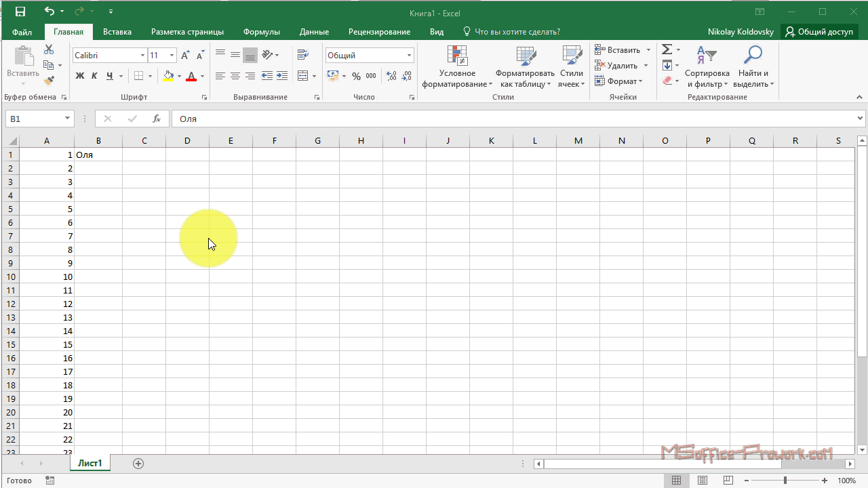The width and height of the screenshot is (868, 488).
Task: Click the Удалить cells button
Action: click(616, 65)
